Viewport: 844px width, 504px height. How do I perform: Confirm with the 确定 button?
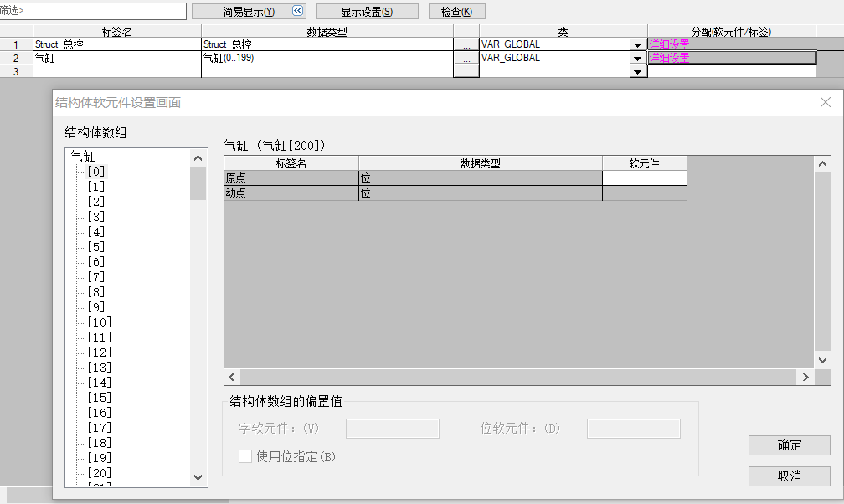(789, 445)
